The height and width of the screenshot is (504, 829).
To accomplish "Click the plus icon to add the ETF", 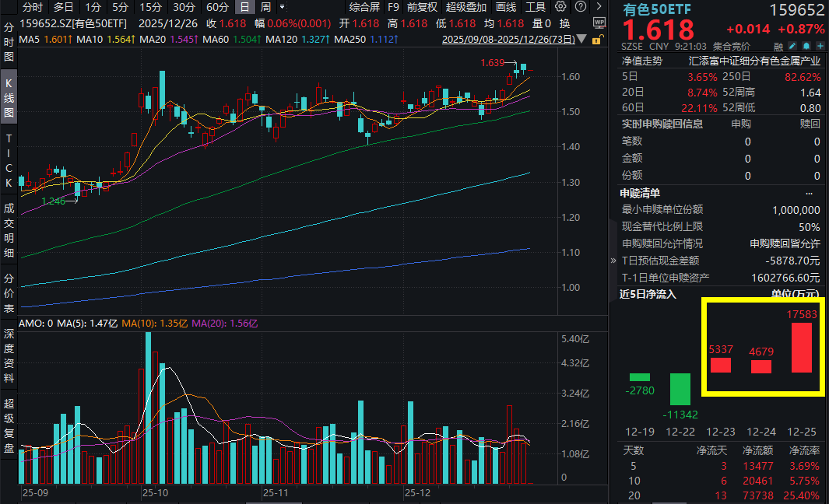I will click(x=819, y=46).
